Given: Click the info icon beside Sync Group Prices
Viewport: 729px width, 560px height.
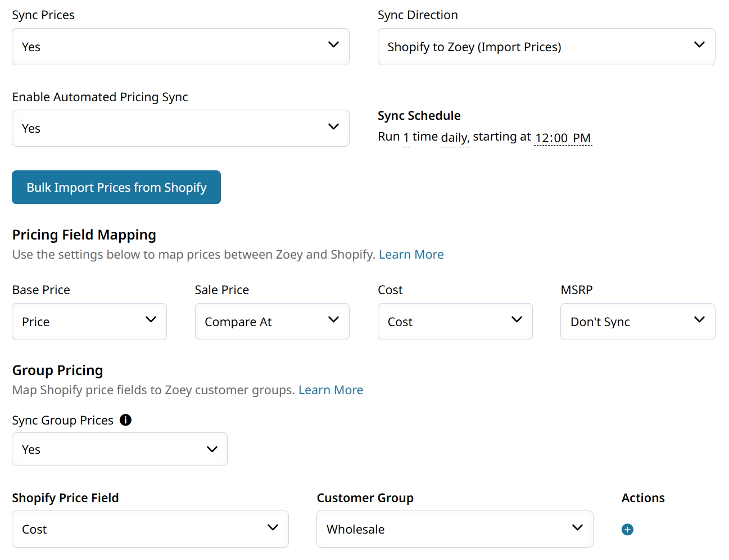Looking at the screenshot, I should click(126, 420).
